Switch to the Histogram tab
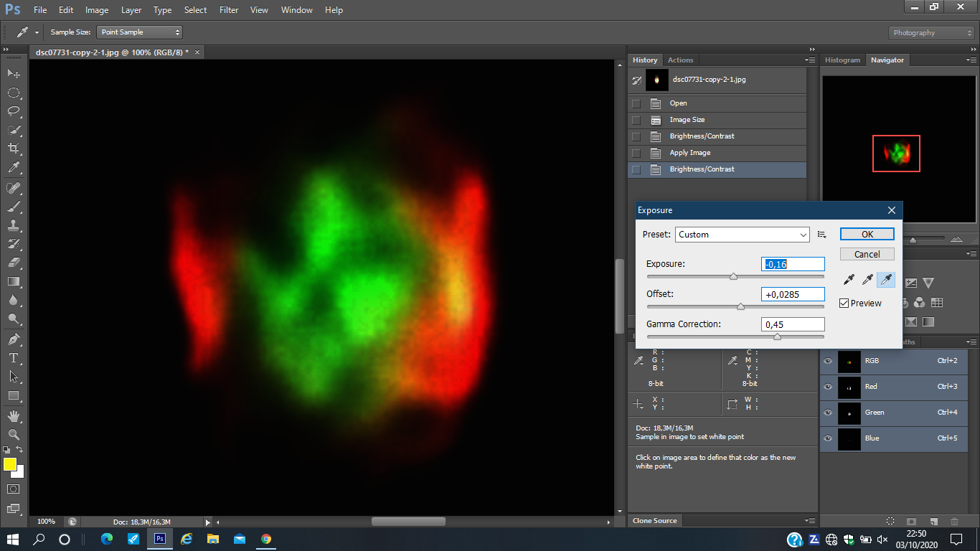 coord(842,60)
